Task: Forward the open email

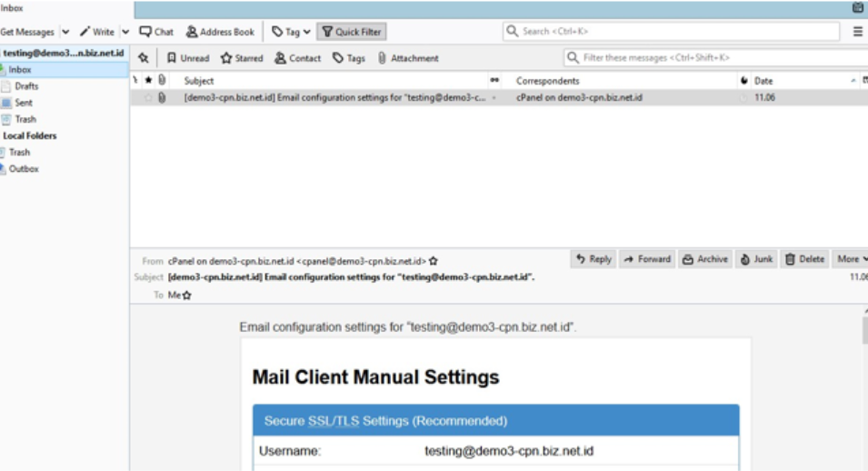Action: click(x=647, y=259)
